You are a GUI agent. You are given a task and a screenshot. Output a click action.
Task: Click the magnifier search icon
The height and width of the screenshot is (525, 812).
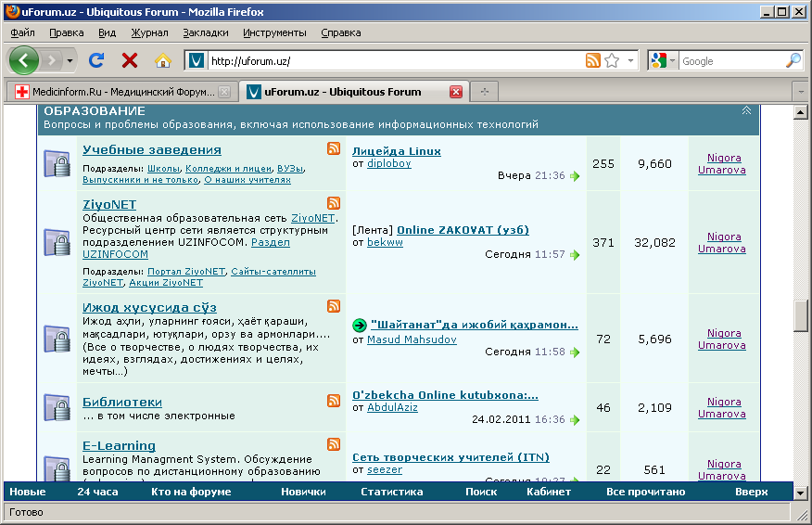tap(793, 60)
